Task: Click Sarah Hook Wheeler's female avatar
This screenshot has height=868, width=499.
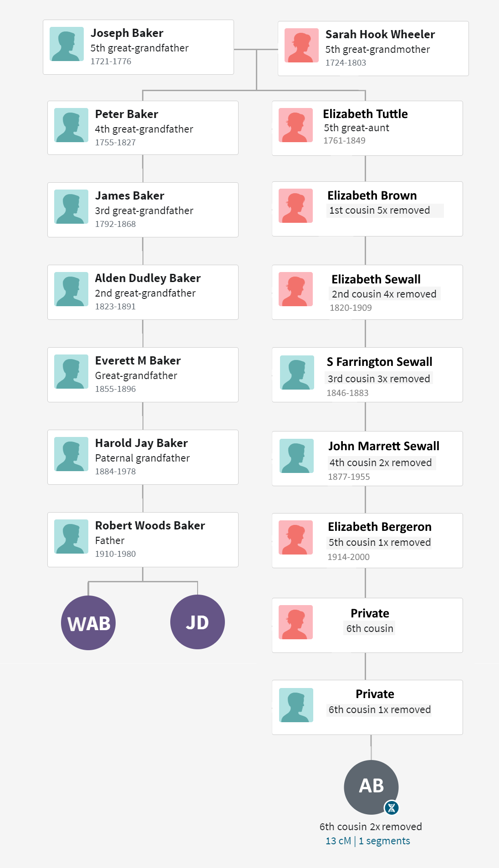Action: coord(301,46)
